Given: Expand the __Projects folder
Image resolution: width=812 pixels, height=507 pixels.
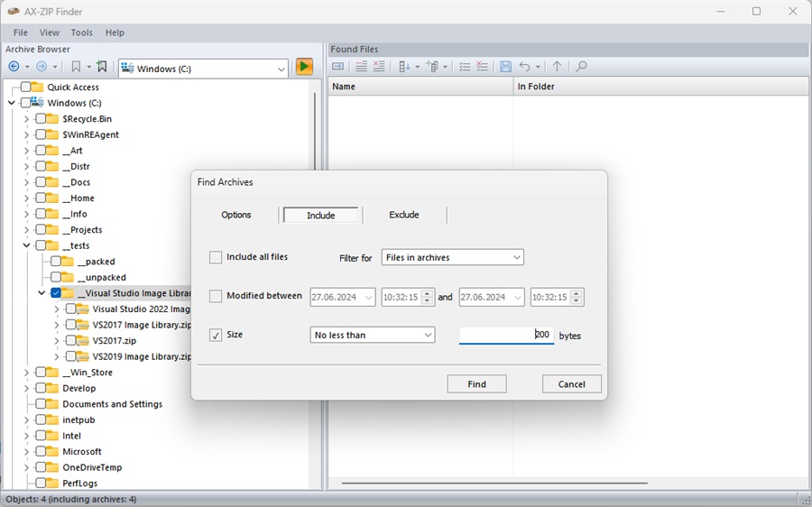Looking at the screenshot, I should (26, 229).
